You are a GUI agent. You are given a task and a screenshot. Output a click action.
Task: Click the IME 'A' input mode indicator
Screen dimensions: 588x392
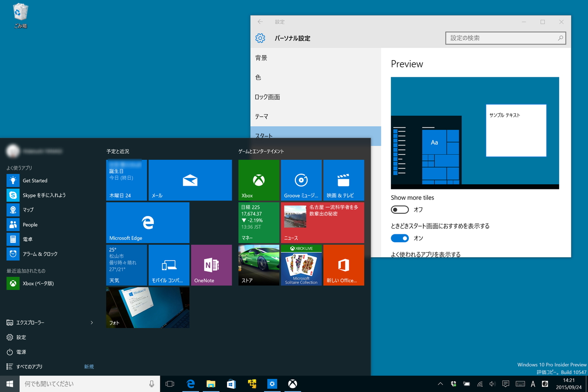coord(533,384)
